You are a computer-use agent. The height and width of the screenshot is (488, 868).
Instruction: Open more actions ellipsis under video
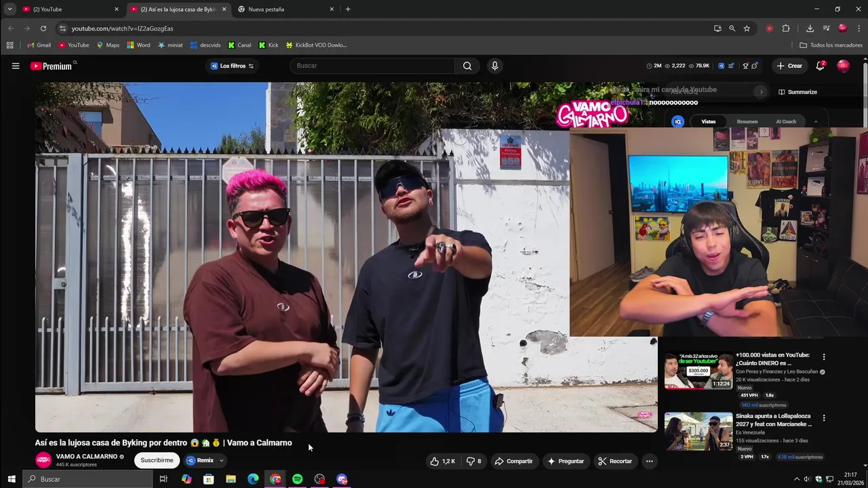649,461
